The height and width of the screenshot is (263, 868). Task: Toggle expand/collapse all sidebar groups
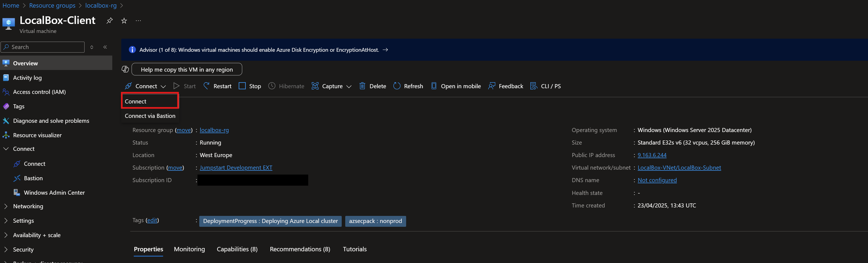[92, 47]
